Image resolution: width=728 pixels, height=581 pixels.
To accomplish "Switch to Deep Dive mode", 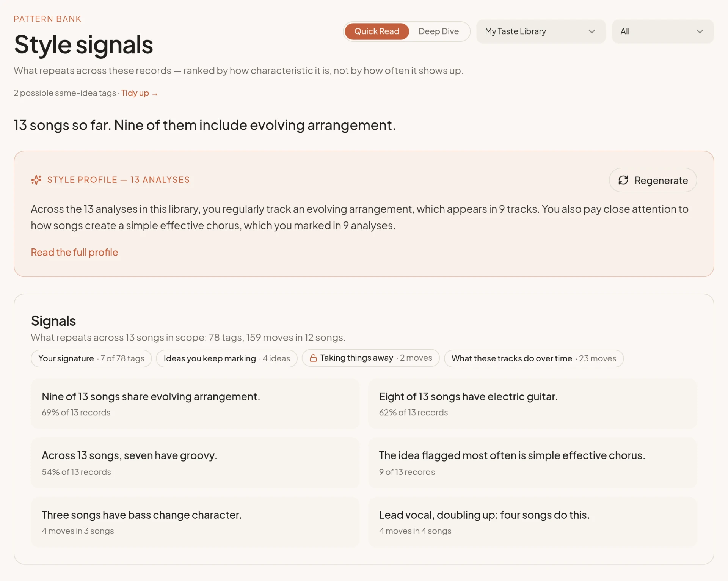I will [x=439, y=31].
